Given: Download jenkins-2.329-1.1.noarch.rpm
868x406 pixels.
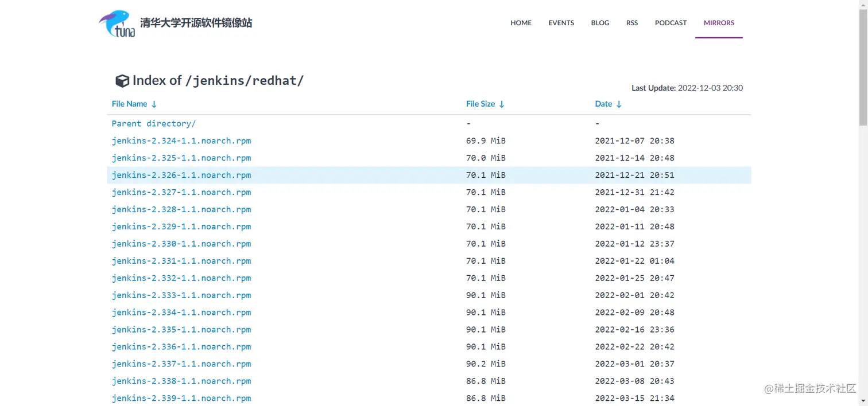Looking at the screenshot, I should point(181,227).
